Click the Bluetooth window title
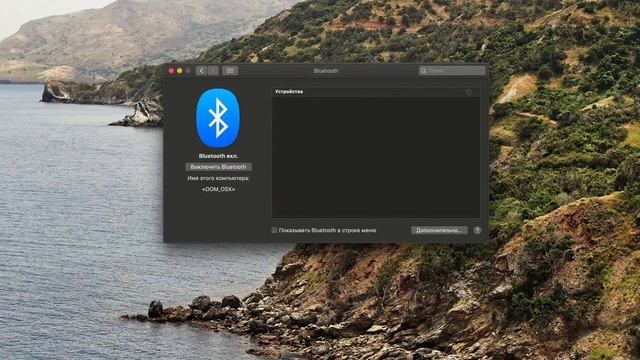The width and height of the screenshot is (640, 360). click(x=326, y=71)
